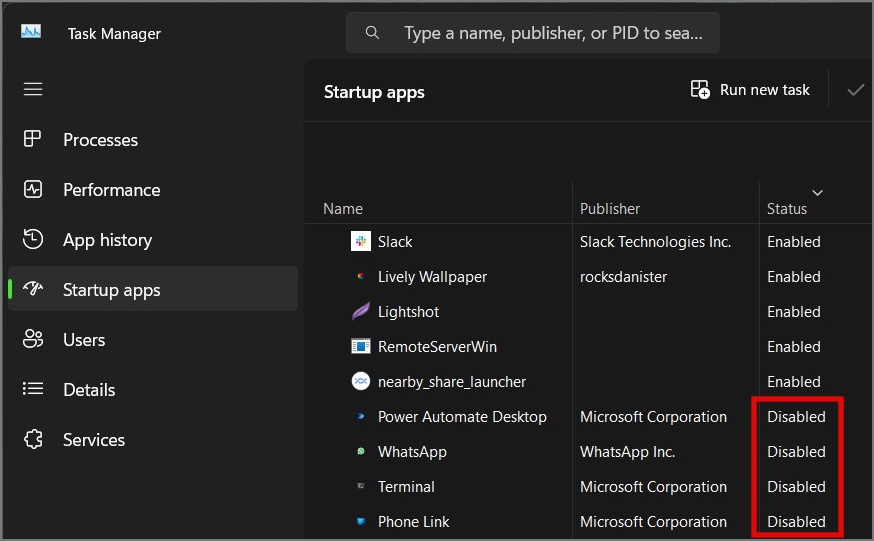
Task: Click Disabled status for Power Automate Desktop
Action: (x=796, y=417)
